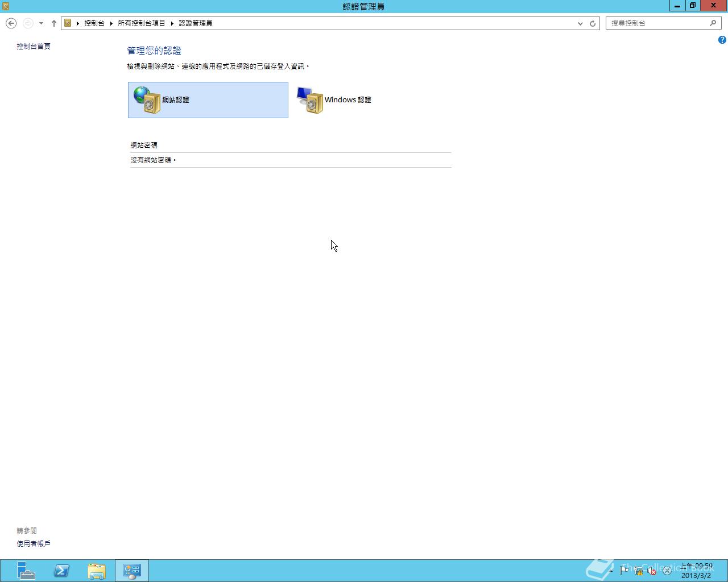Restore down the 認證管理員 window

tap(693, 6)
